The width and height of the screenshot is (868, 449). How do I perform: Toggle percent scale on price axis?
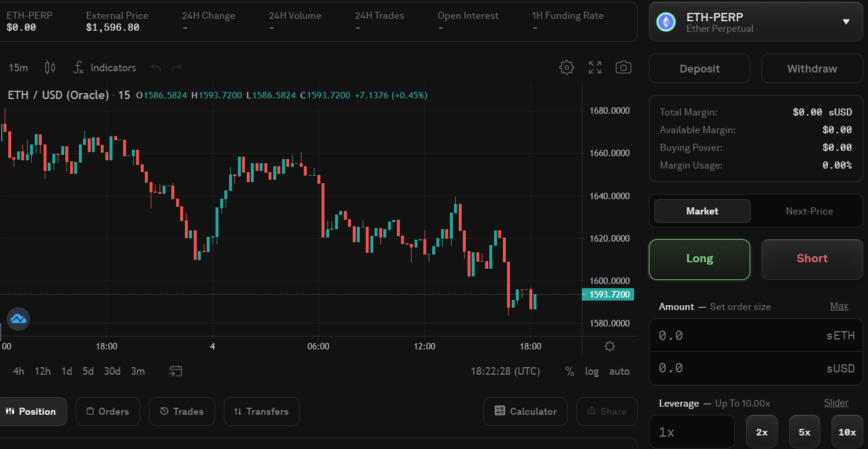tap(569, 371)
